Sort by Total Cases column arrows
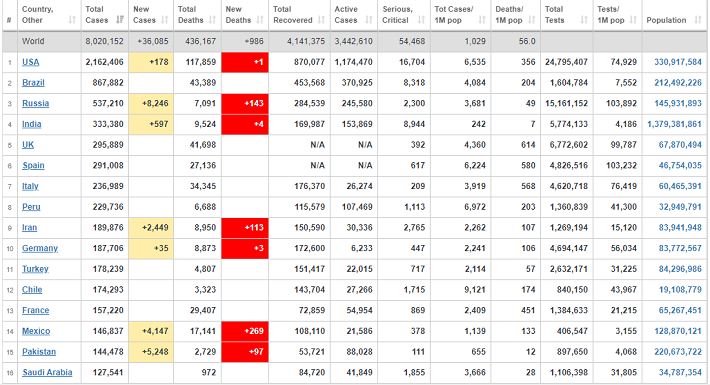This screenshot has width=710, height=385. tap(120, 20)
